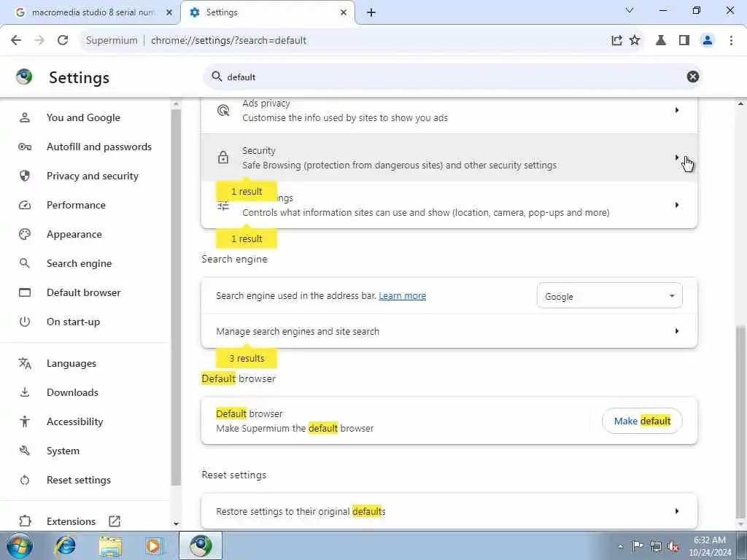
Task: Open Extensions in new tab
Action: [x=71, y=521]
